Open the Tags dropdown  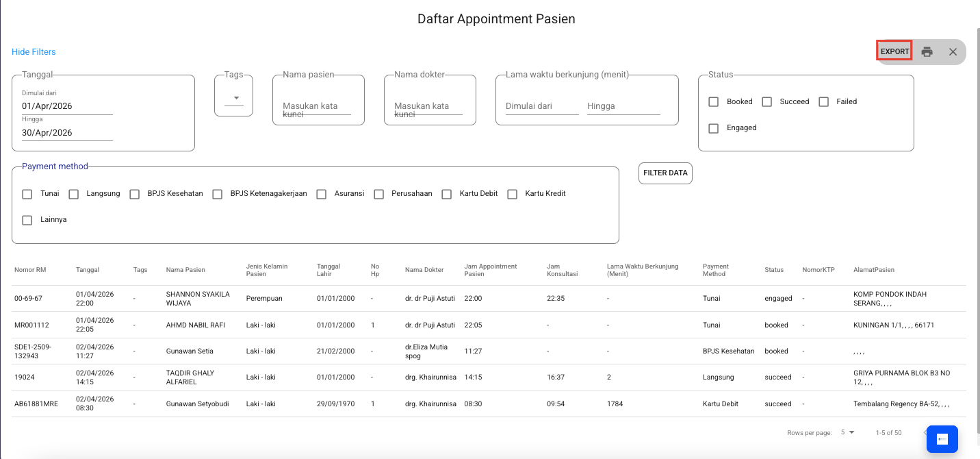pos(234,99)
